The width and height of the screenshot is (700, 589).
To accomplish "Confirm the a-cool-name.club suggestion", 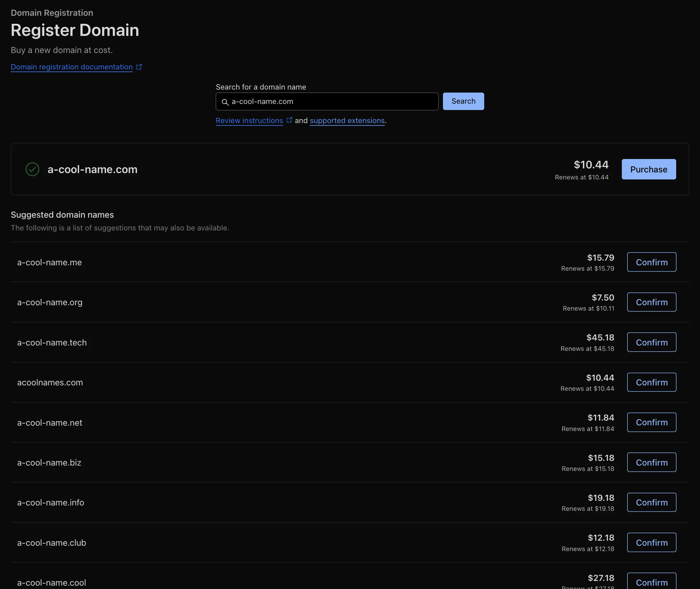I will pyautogui.click(x=651, y=542).
